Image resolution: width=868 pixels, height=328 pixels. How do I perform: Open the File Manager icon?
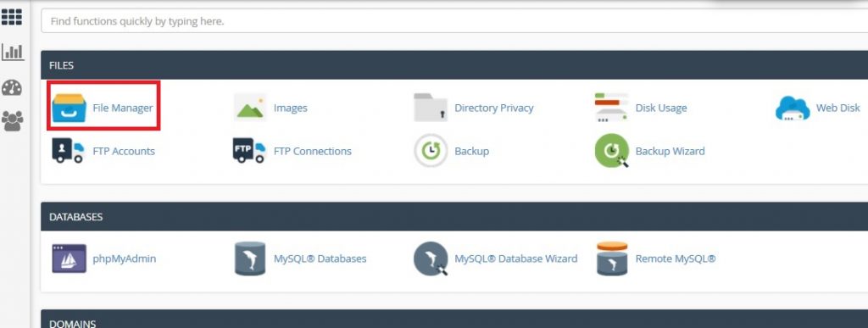coord(69,108)
